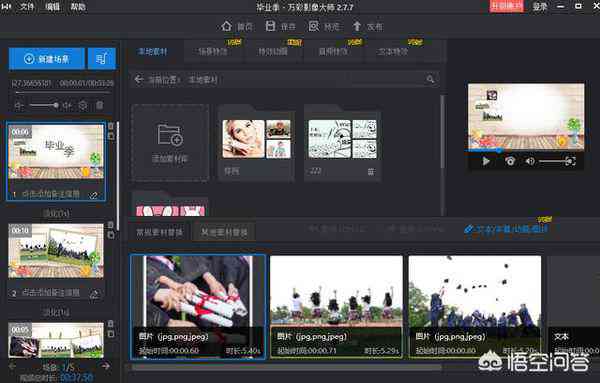
Task: Click the settings icon next to zoom controls
Action: click(83, 105)
